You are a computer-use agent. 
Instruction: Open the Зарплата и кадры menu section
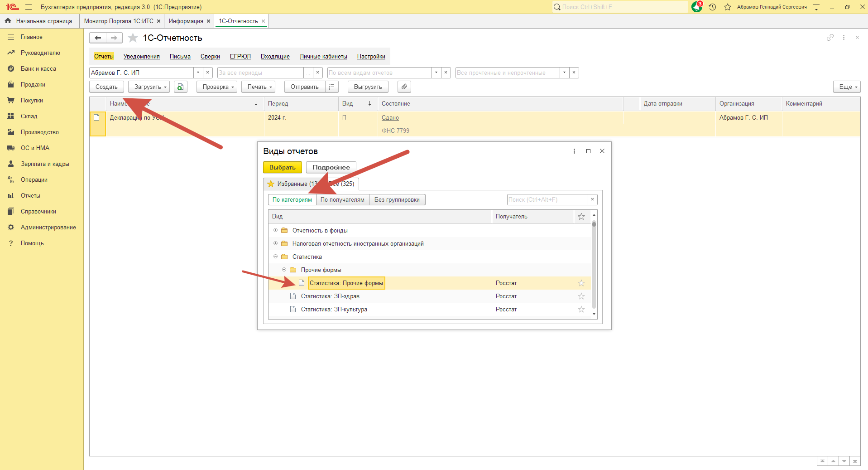(x=45, y=164)
